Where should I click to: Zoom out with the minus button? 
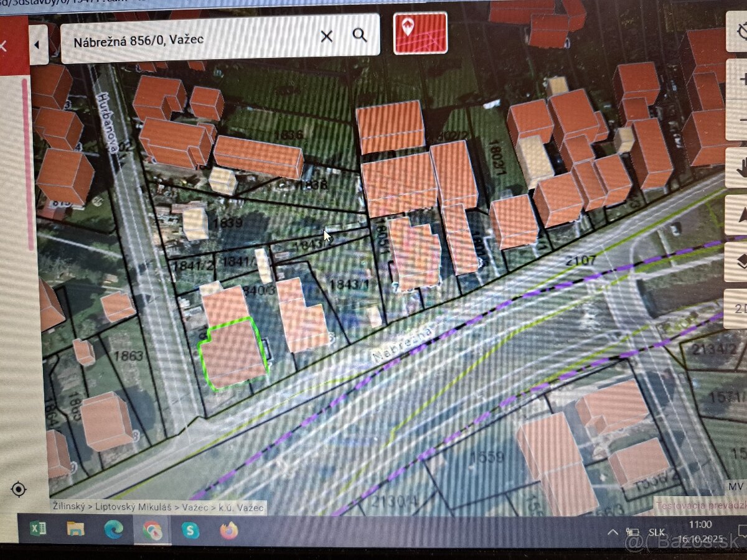click(740, 119)
